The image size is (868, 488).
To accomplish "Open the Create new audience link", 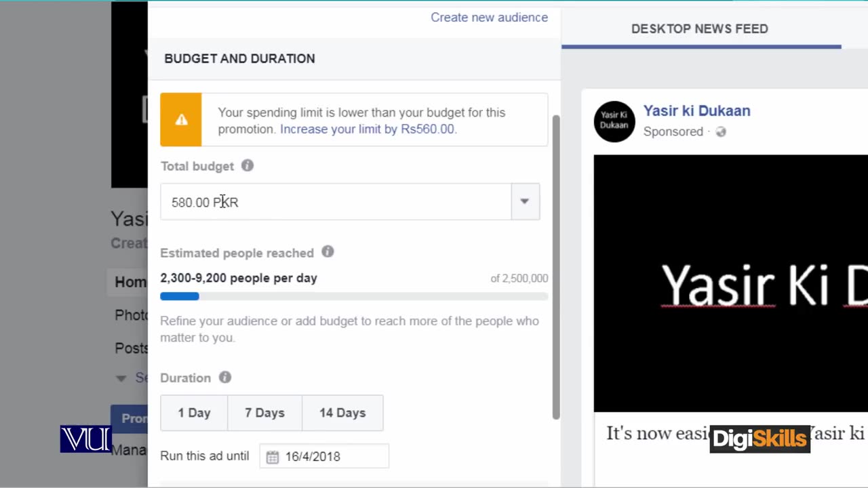I will point(489,18).
